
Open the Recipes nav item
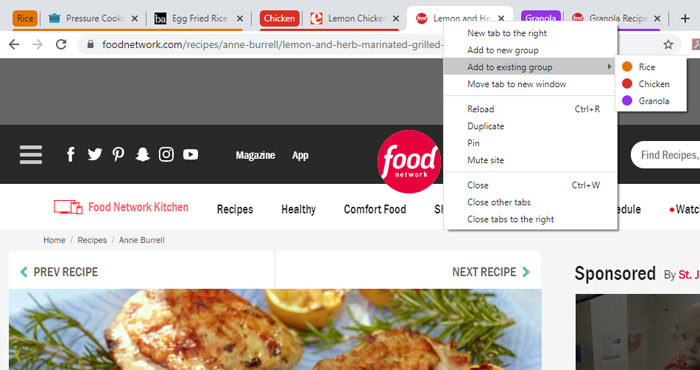[x=235, y=209]
